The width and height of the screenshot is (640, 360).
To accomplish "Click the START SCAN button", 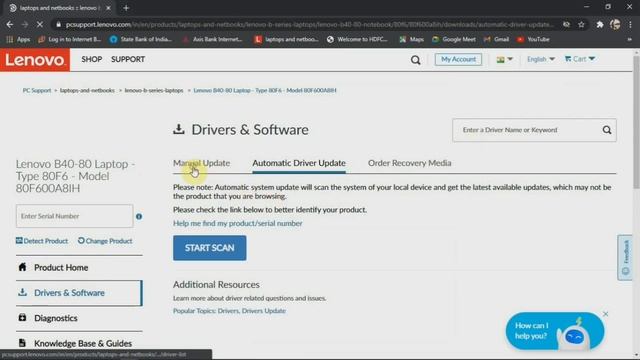I will tap(209, 248).
